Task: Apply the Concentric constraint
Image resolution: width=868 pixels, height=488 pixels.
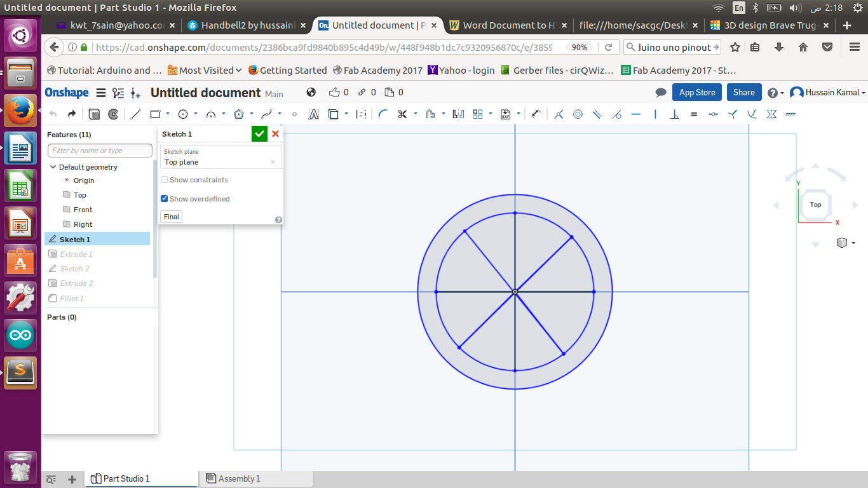Action: pos(578,114)
